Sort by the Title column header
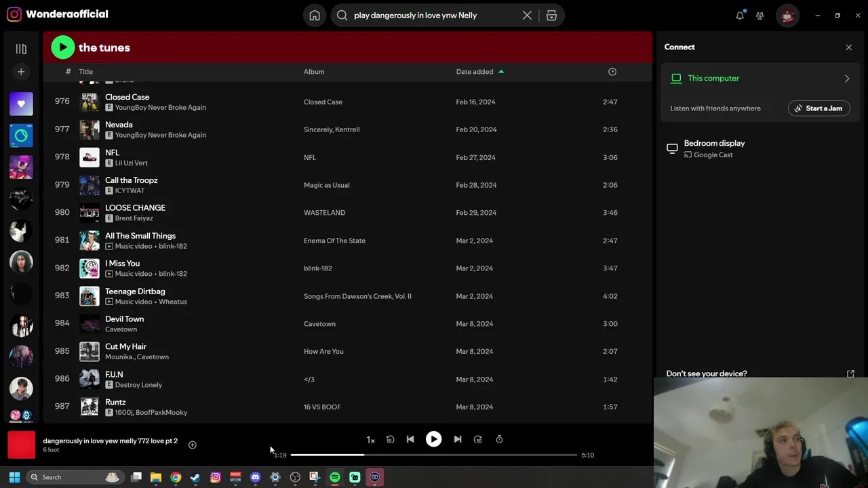The image size is (868, 488). click(85, 72)
